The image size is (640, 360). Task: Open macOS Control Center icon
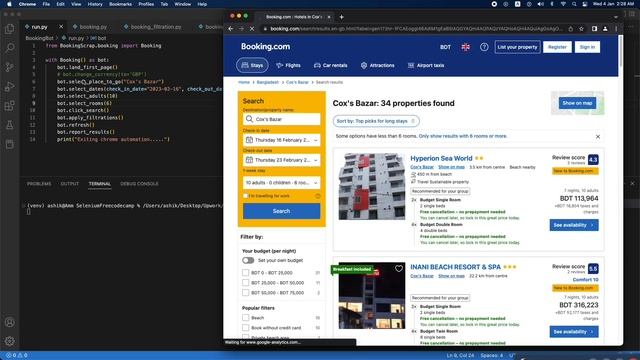point(585,4)
